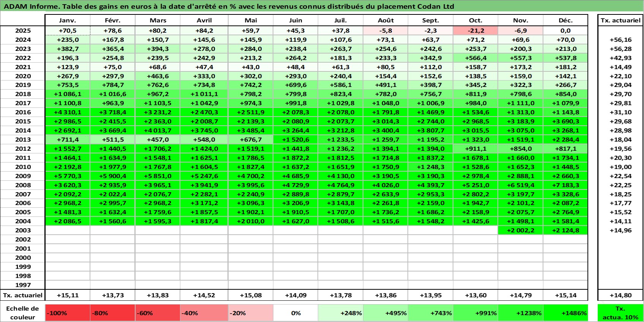The height and width of the screenshot is (322, 644).
Task: Select the +7 183,3 cell for Déc. 2008
Action: click(x=565, y=185)
